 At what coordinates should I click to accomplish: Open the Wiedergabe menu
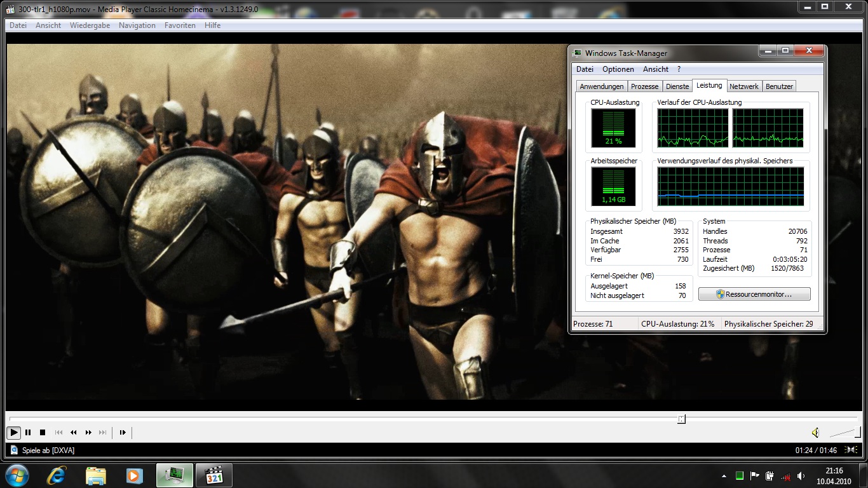(90, 25)
